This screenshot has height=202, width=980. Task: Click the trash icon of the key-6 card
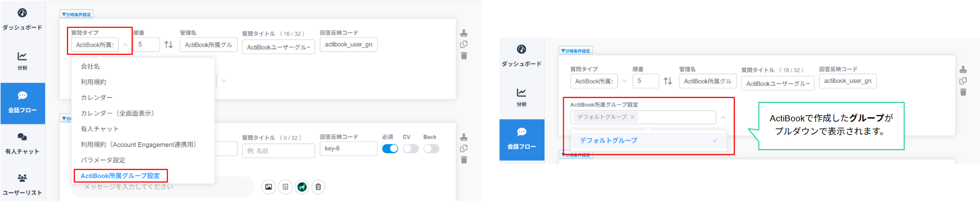point(464,160)
